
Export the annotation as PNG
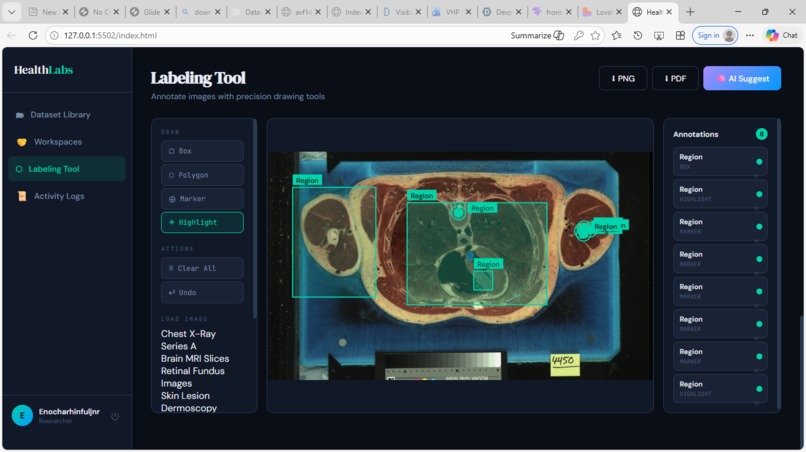pyautogui.click(x=622, y=78)
